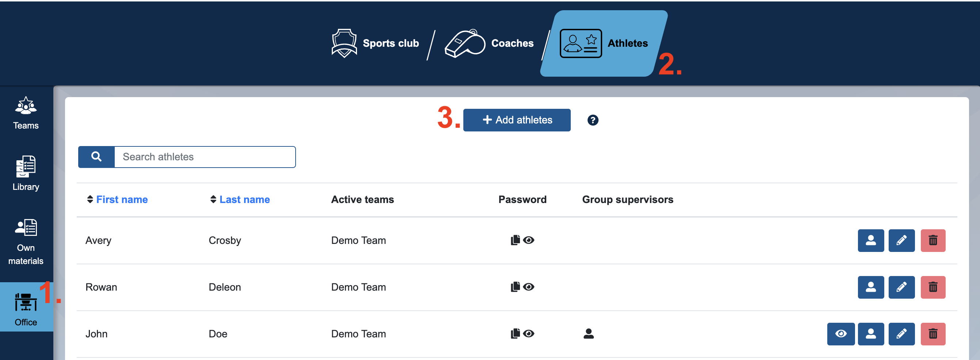Edit Avery Crosby with pencil button
This screenshot has width=980, height=360.
(x=901, y=241)
